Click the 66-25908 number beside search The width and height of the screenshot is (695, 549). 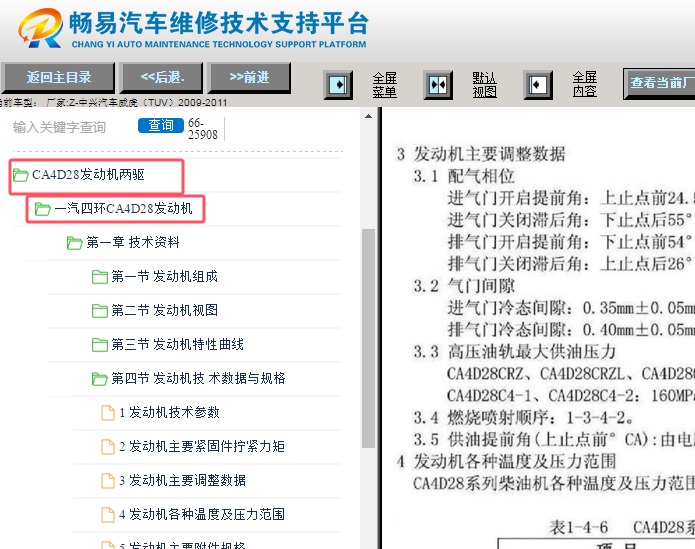coord(203,128)
